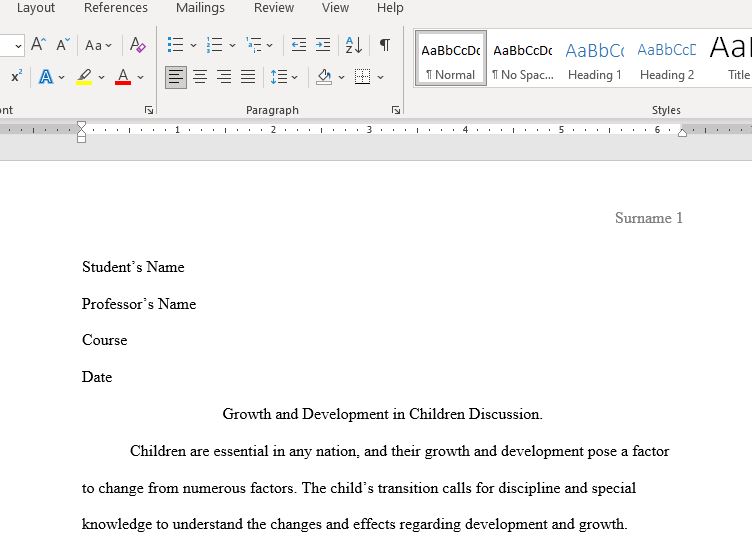The width and height of the screenshot is (752, 541).
Task: Toggle Center paragraph alignment
Action: pyautogui.click(x=200, y=77)
